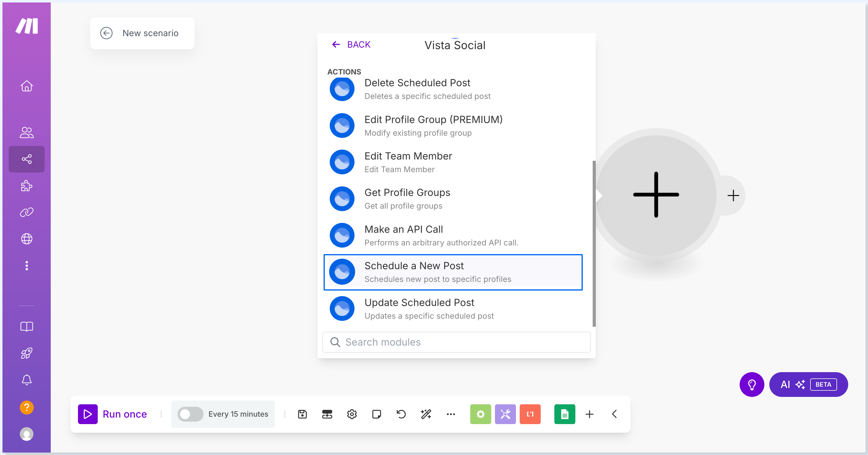Open the Every 15 minutes schedule settings
868x455 pixels.
click(x=238, y=414)
